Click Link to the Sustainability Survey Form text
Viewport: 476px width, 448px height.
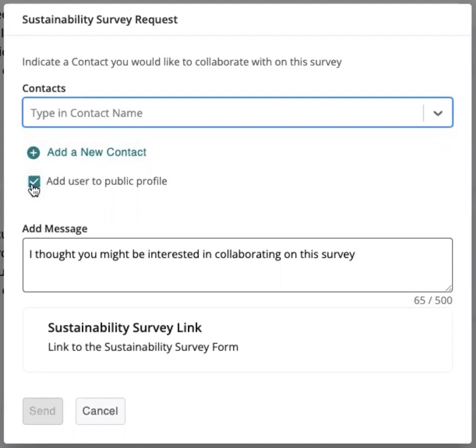click(x=143, y=347)
